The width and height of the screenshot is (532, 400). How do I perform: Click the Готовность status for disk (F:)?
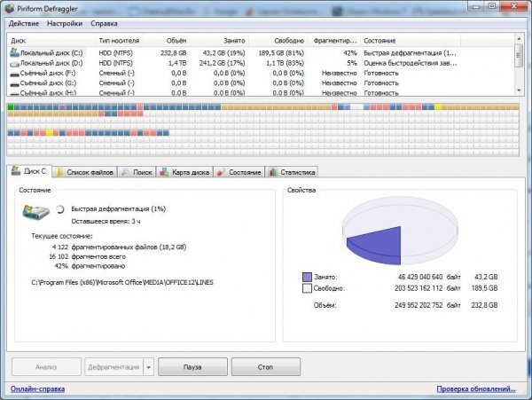point(381,74)
